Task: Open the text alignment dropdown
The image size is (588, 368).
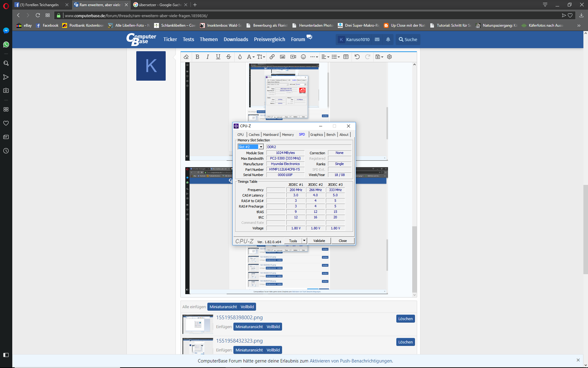Action: pos(325,57)
